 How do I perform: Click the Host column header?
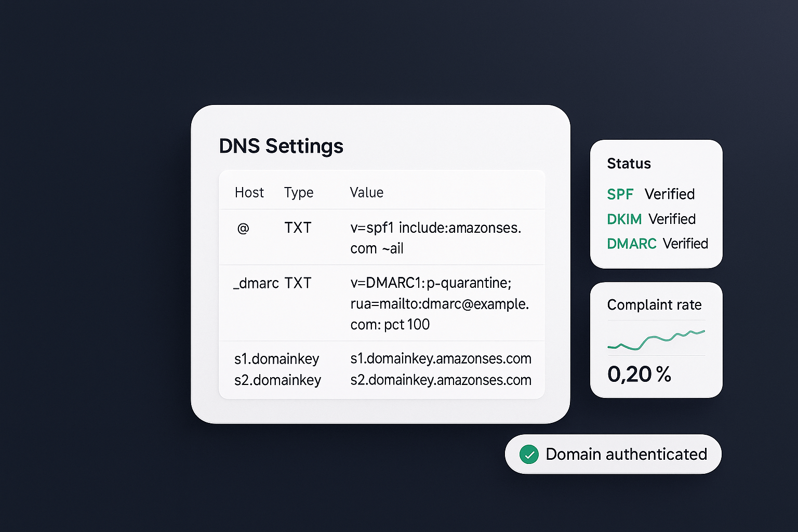tap(249, 193)
